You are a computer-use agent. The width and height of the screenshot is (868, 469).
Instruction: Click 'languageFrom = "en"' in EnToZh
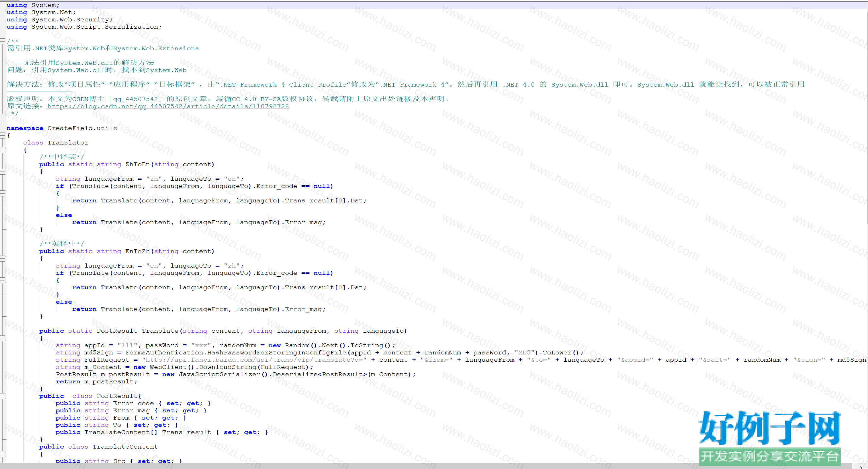pyautogui.click(x=123, y=266)
